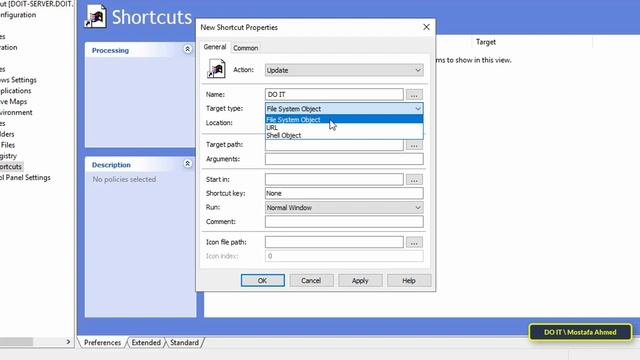Open the Action dropdown
This screenshot has width=640, height=360.
(344, 70)
